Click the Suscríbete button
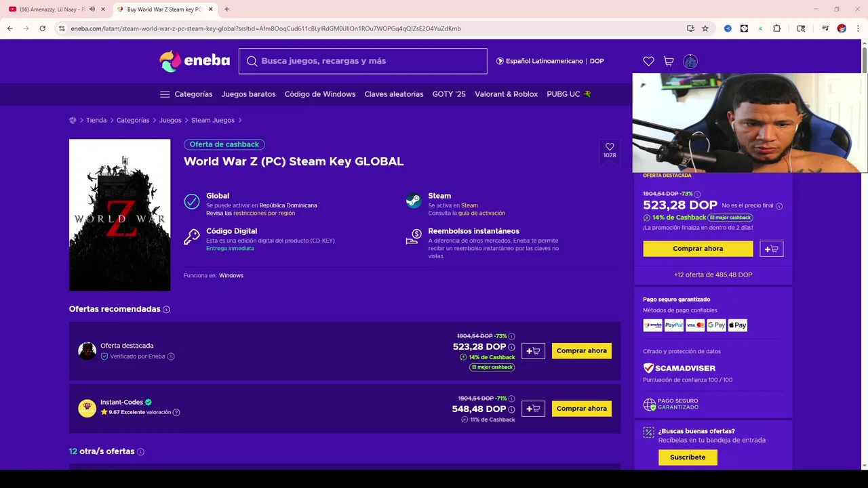868x488 pixels. point(688,457)
